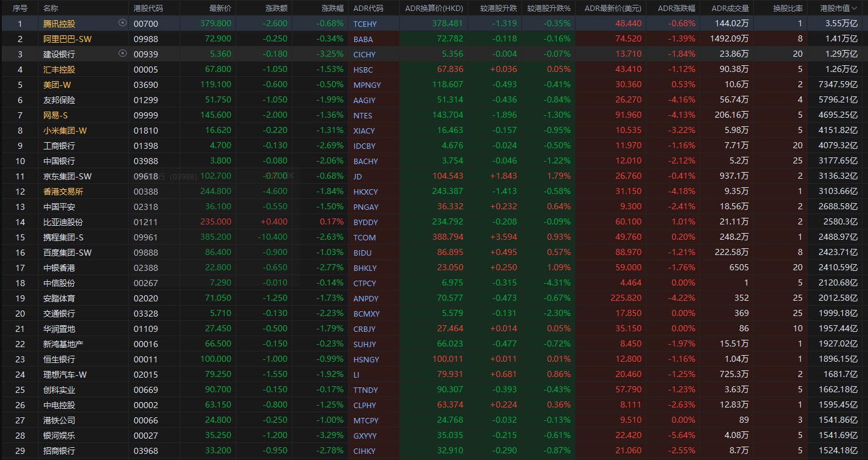
Task: Sort by 港股代码 column header
Action: 148,8
